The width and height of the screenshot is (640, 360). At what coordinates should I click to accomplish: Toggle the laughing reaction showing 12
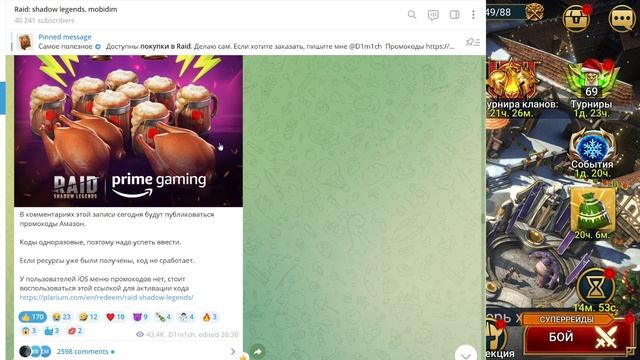tap(89, 317)
